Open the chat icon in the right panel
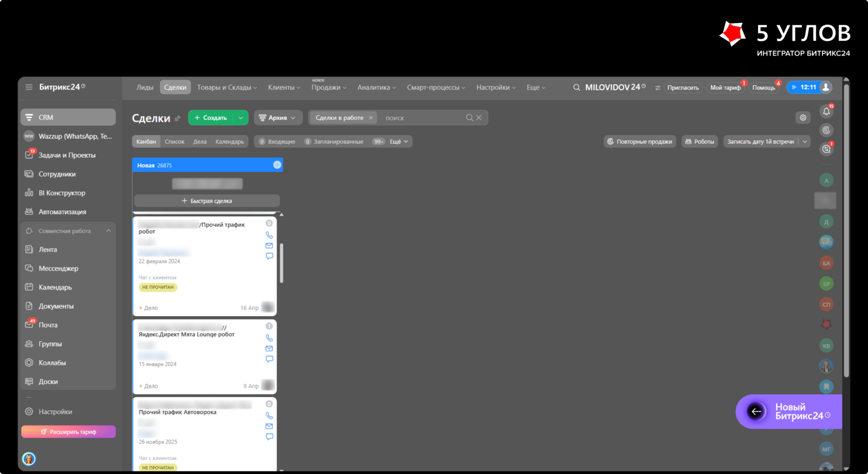Screen dimensions: 868x474 pyautogui.click(x=827, y=149)
